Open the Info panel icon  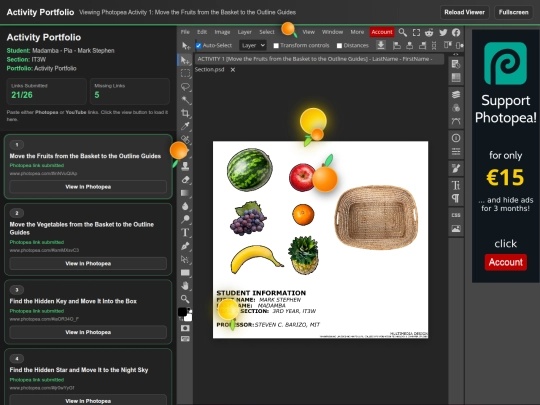[x=456, y=138]
